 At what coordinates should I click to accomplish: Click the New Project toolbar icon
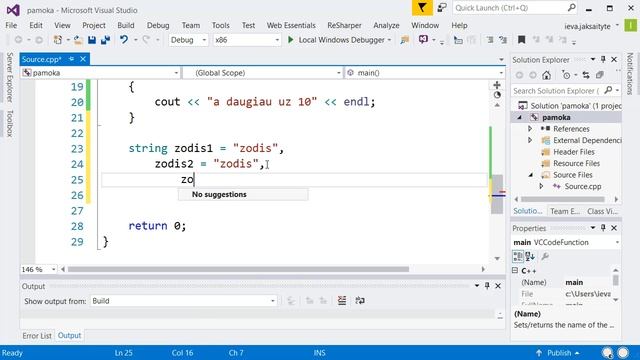(58, 40)
